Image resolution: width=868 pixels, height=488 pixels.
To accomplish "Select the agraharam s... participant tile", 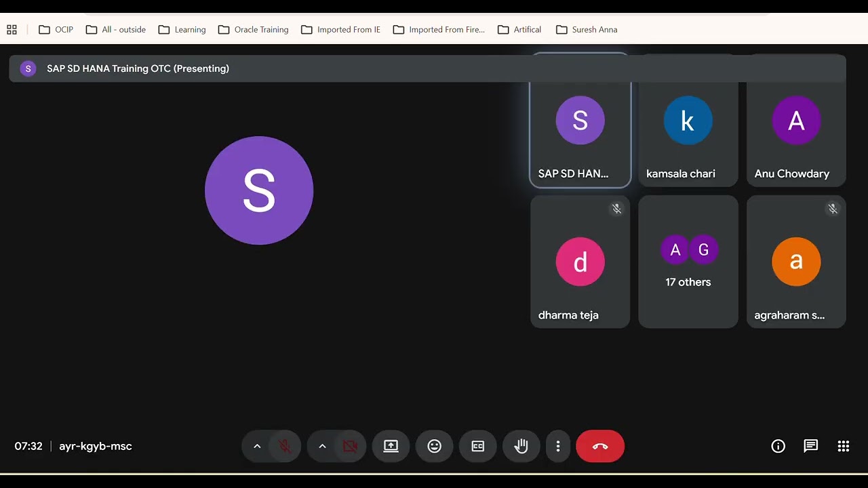I will click(796, 262).
